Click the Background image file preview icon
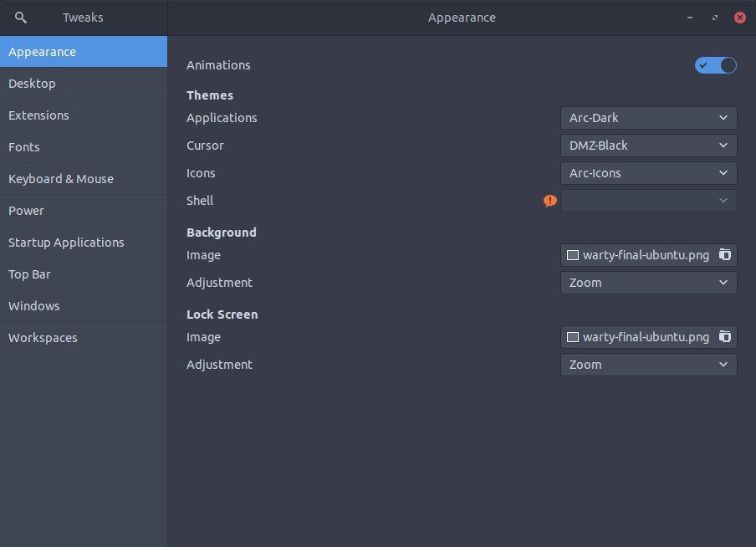Image resolution: width=756 pixels, height=547 pixels. point(572,255)
